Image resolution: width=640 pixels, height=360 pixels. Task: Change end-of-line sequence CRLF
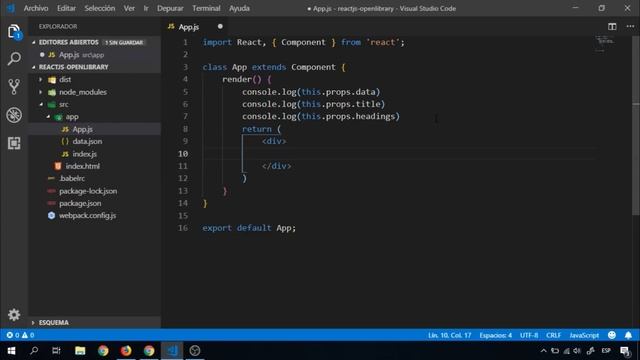(x=553, y=335)
